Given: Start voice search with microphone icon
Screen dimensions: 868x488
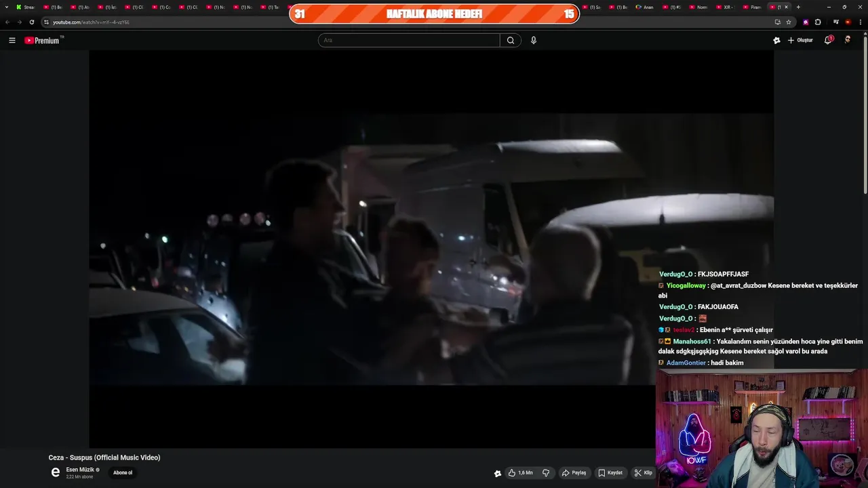Looking at the screenshot, I should [534, 41].
